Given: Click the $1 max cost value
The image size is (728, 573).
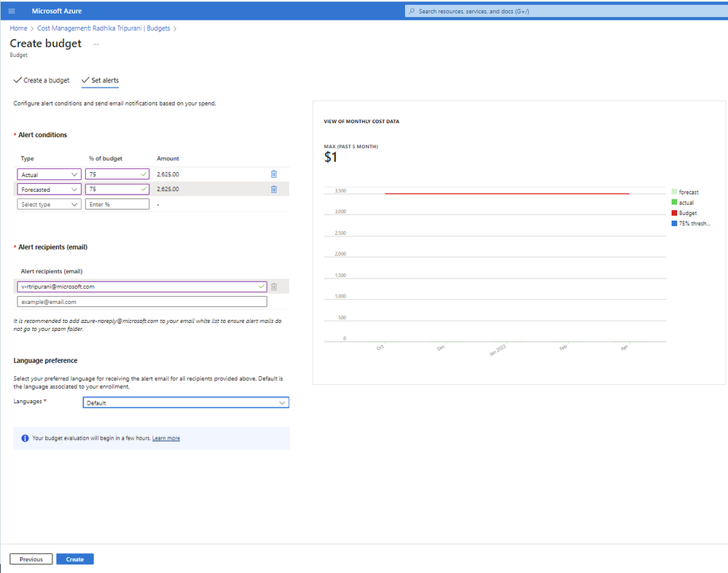Looking at the screenshot, I should pyautogui.click(x=331, y=157).
